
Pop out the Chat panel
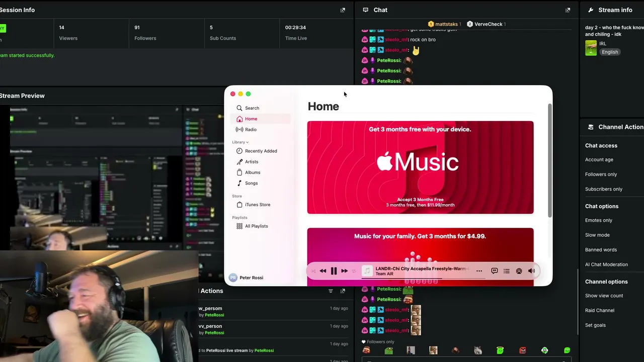568,10
